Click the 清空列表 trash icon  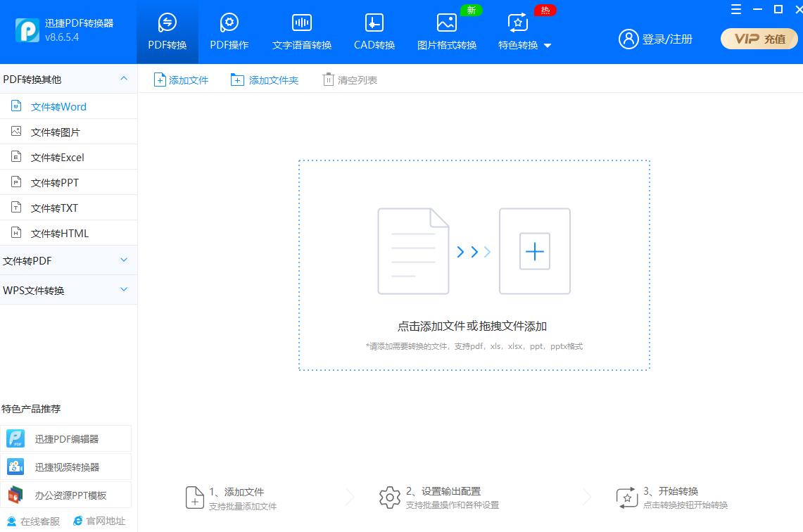click(350, 80)
